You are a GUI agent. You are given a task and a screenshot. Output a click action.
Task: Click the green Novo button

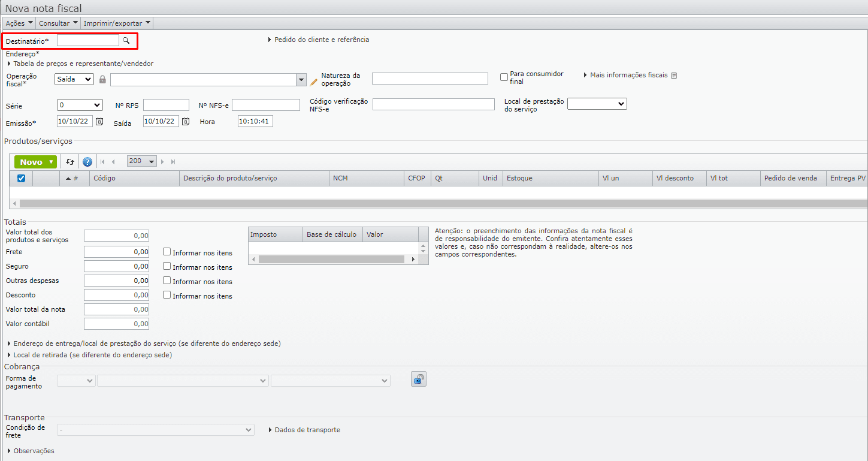coord(35,162)
